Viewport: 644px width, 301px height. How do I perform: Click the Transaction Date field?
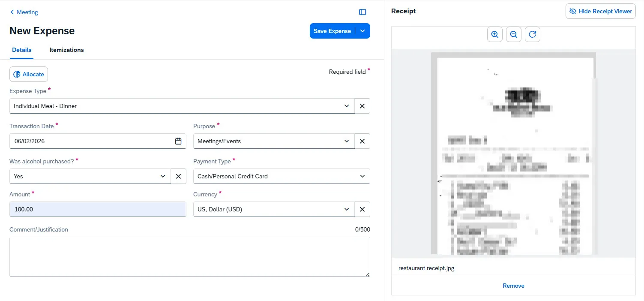point(98,141)
